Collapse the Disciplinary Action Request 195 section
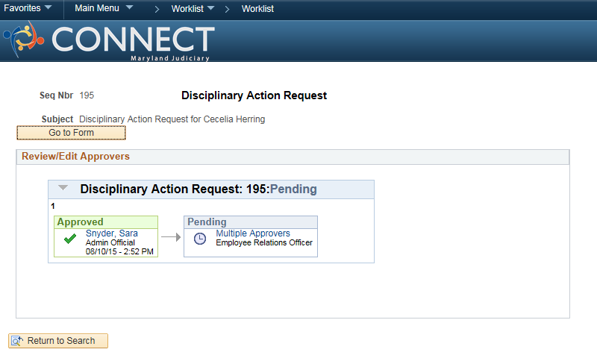Viewport: 597px width, 364px height. (x=63, y=188)
